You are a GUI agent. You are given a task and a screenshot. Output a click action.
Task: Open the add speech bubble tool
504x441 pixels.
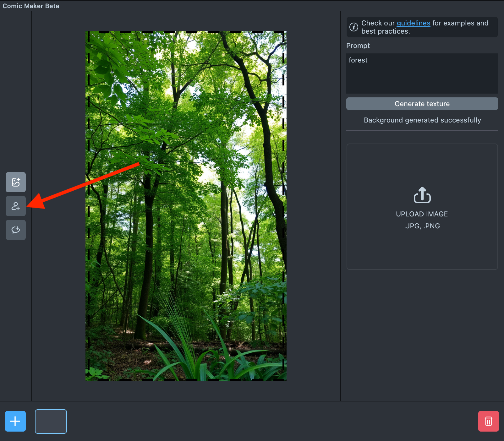click(x=16, y=230)
